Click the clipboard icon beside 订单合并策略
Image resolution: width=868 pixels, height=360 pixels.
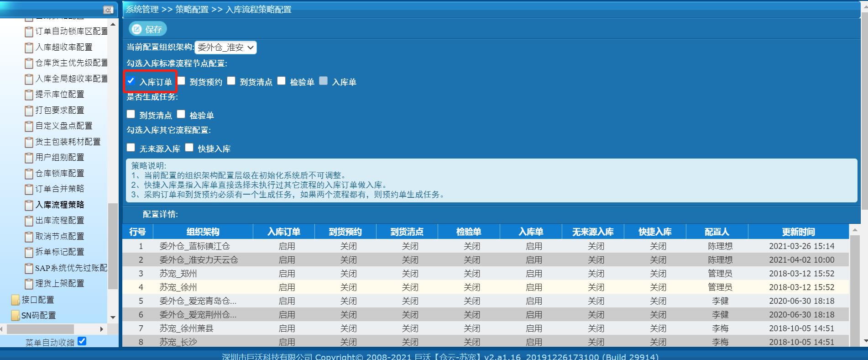[x=29, y=189]
